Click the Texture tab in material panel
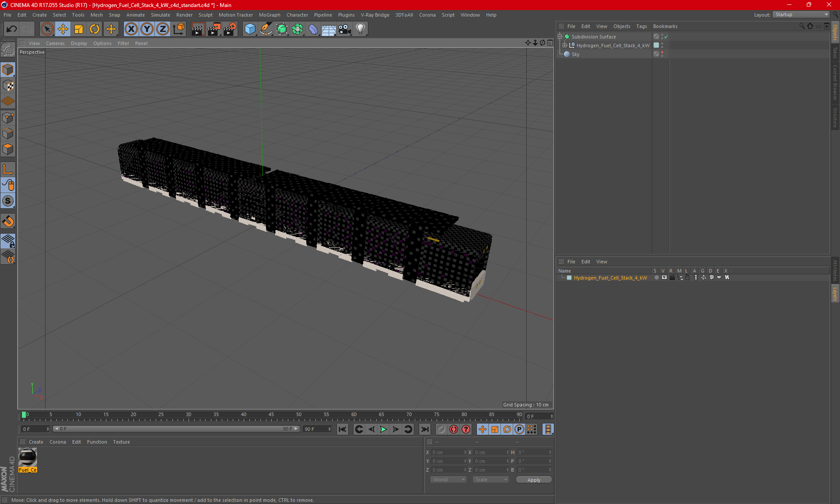Screen dimensions: 840x504 point(121,441)
